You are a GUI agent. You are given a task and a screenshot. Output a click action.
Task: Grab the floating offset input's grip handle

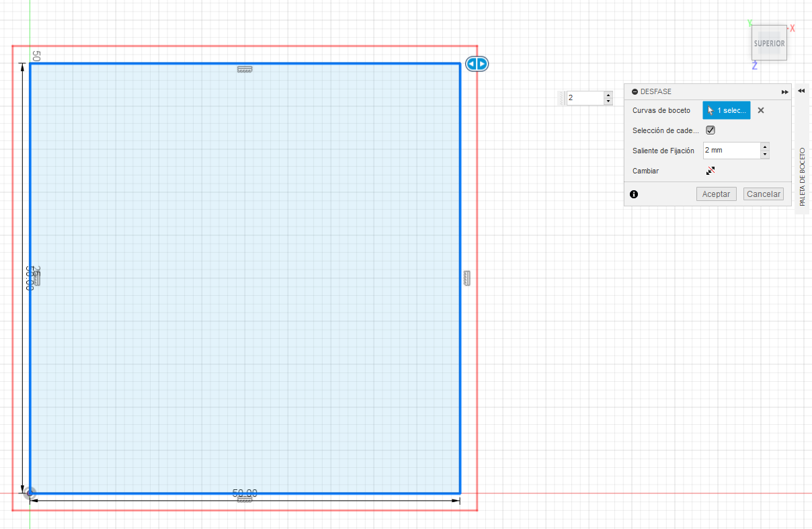(x=562, y=98)
